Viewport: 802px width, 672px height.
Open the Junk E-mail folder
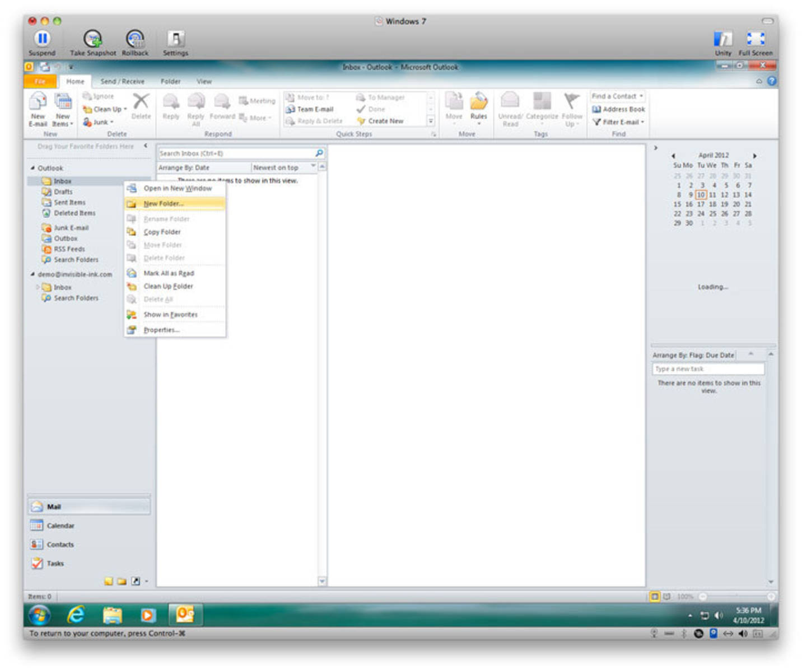tap(71, 228)
